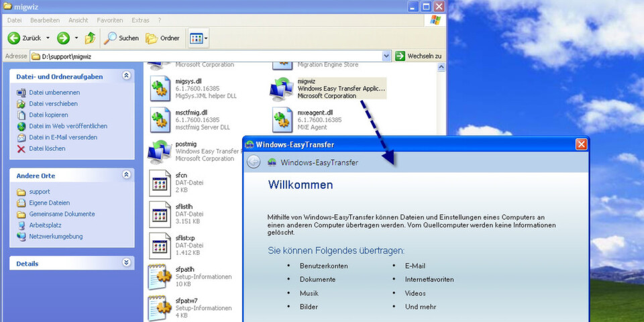This screenshot has height=322, width=644.
Task: Click the Zurück back arrow icon
Action: 13,38
